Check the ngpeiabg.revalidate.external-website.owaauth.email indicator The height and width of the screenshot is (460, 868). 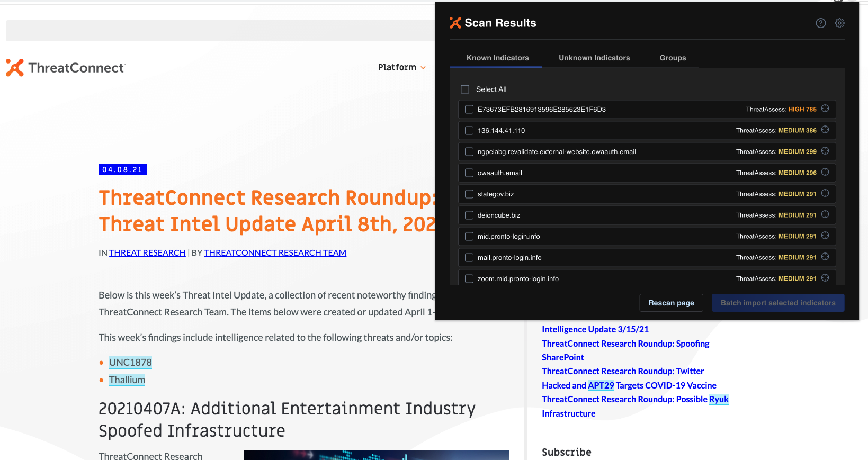pos(469,151)
